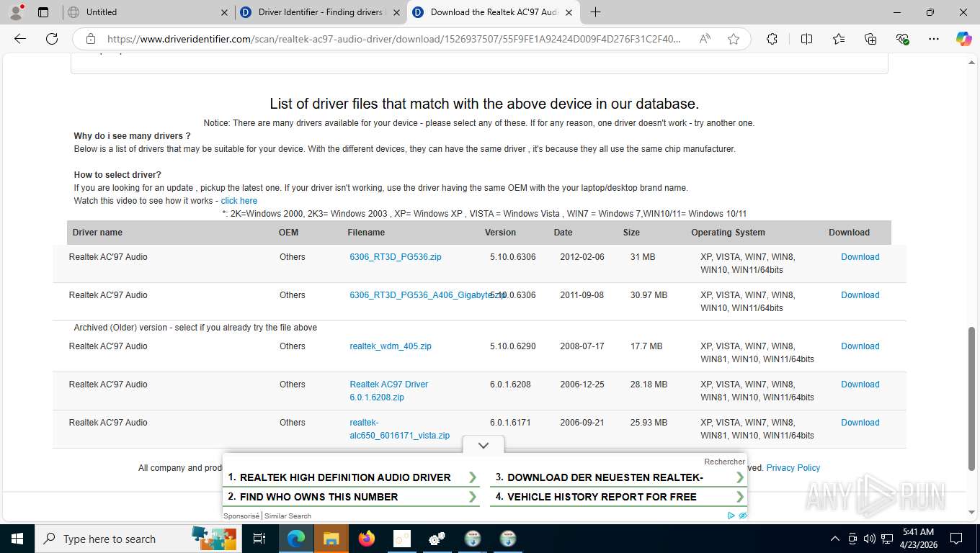Open the Extensions puzzle icon
This screenshot has width=980, height=553.
pyautogui.click(x=772, y=39)
